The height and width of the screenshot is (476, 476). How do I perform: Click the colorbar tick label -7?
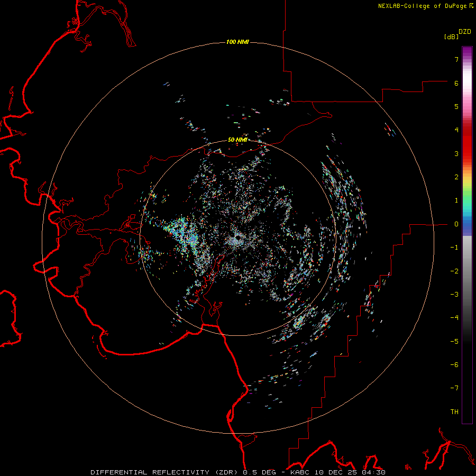(x=454, y=388)
